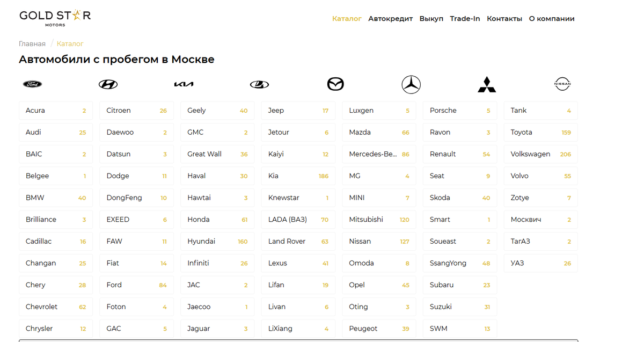Select the LADA brand logo icon
The height and width of the screenshot is (342, 644).
[260, 84]
